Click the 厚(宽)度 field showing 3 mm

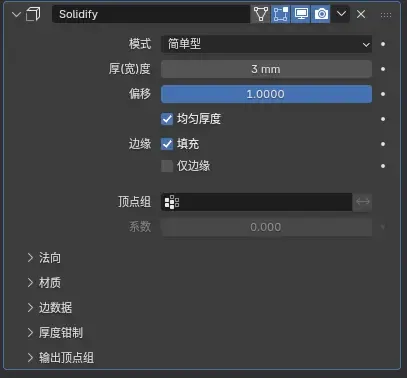tap(266, 69)
